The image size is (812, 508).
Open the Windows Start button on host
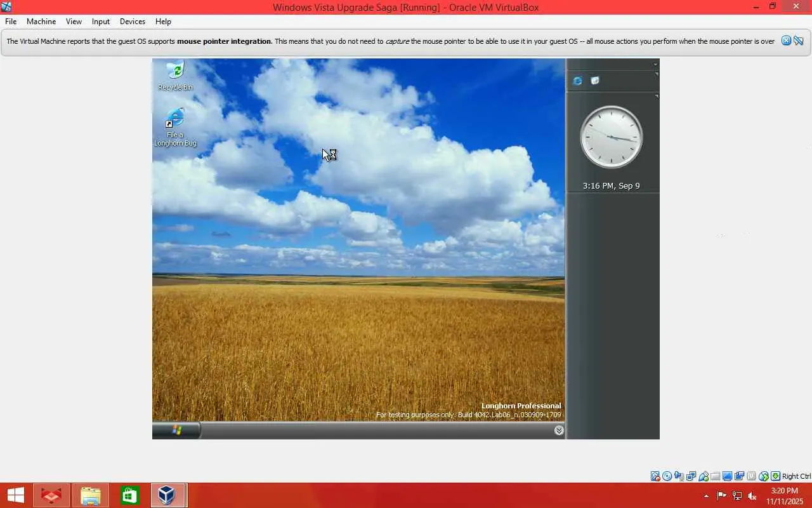[x=15, y=495]
